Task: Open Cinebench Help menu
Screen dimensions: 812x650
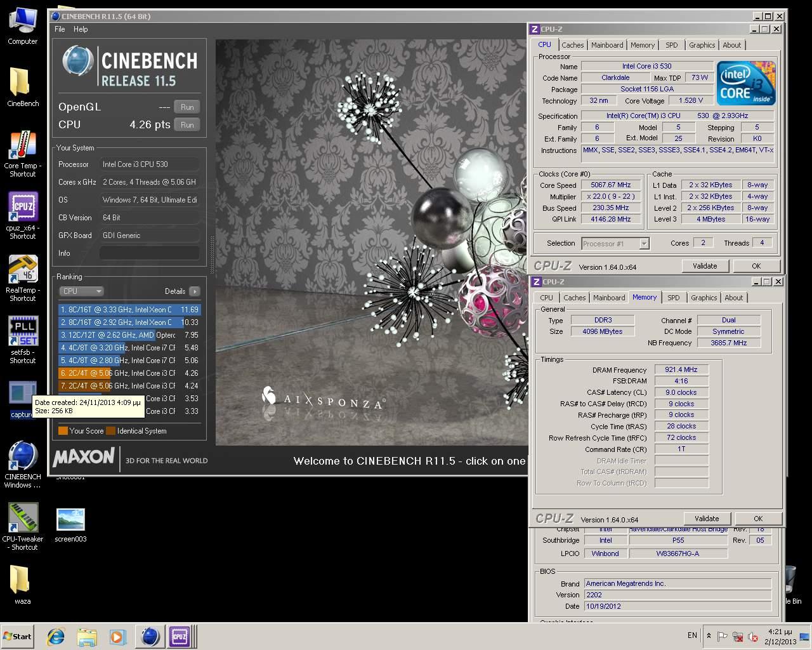Action: 81,29
